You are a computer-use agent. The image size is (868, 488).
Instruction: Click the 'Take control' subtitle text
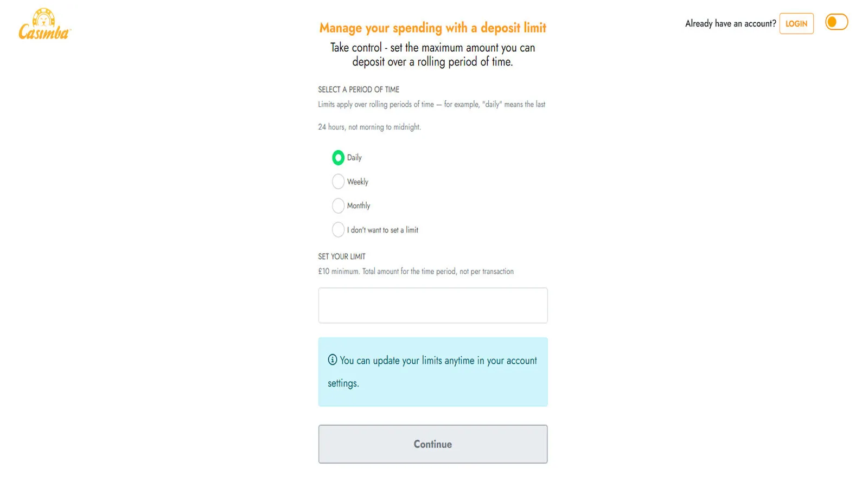(x=432, y=55)
